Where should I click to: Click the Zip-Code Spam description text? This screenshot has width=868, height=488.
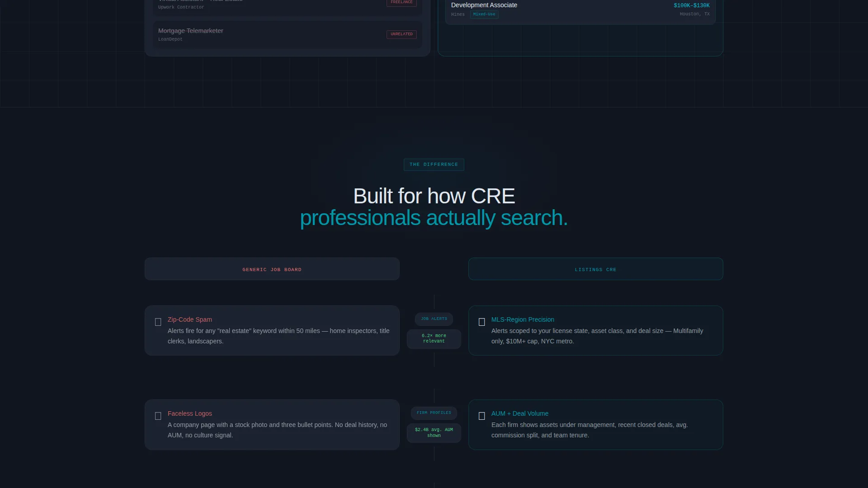[x=278, y=336]
